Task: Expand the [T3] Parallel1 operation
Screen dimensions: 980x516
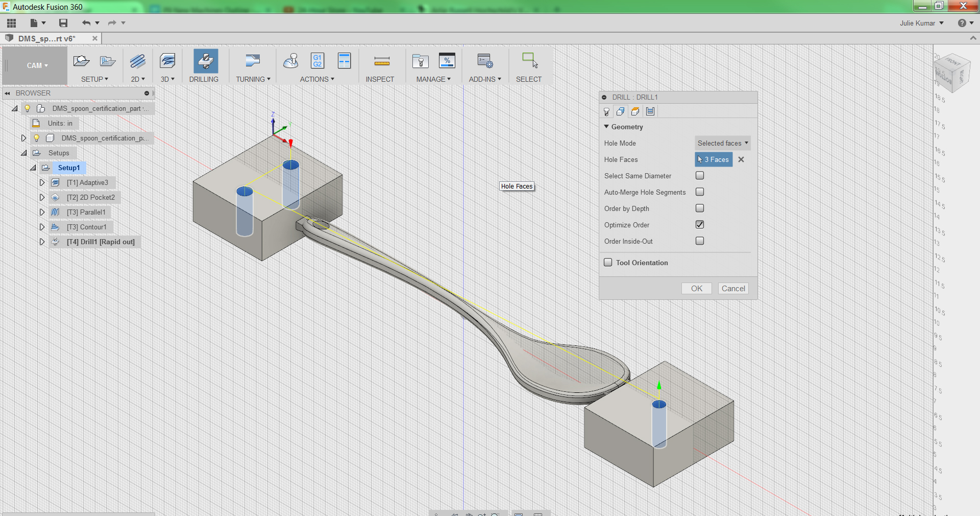Action: 42,212
